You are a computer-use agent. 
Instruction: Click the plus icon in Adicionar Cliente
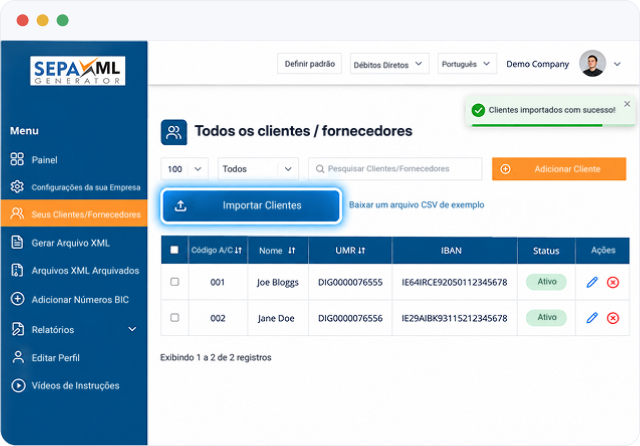tap(505, 169)
